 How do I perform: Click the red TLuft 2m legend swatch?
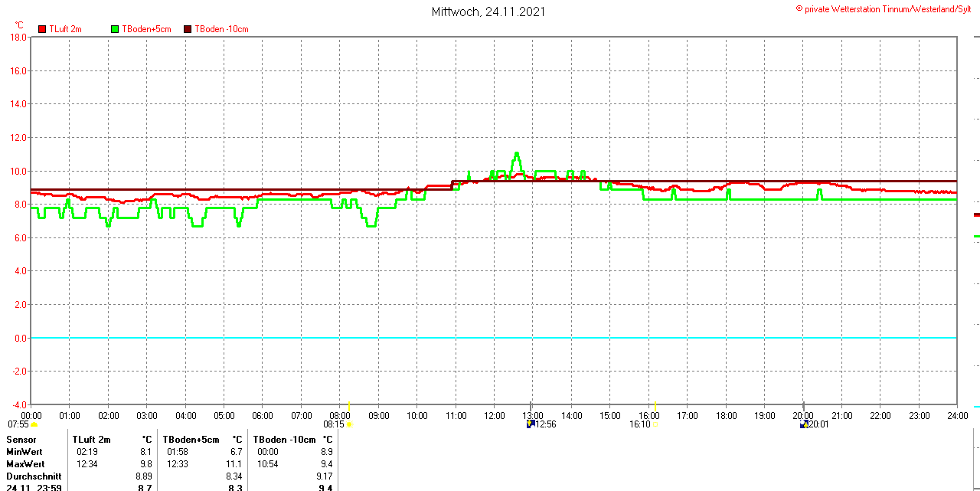(x=42, y=29)
